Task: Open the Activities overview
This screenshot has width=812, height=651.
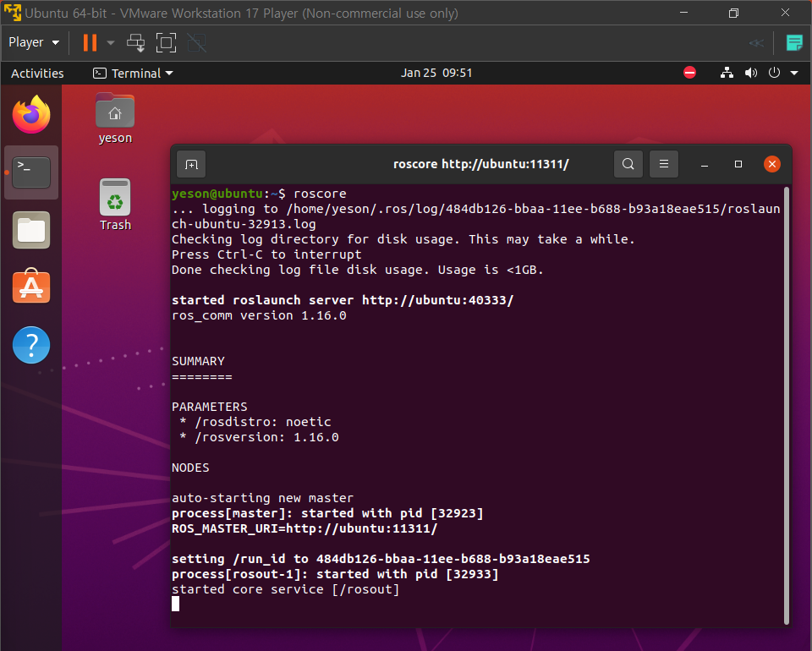Action: [37, 74]
